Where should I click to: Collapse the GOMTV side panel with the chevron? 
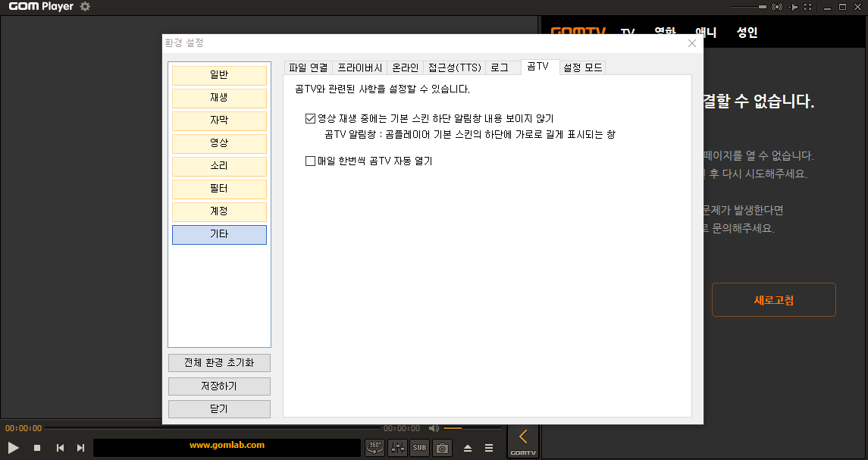522,435
